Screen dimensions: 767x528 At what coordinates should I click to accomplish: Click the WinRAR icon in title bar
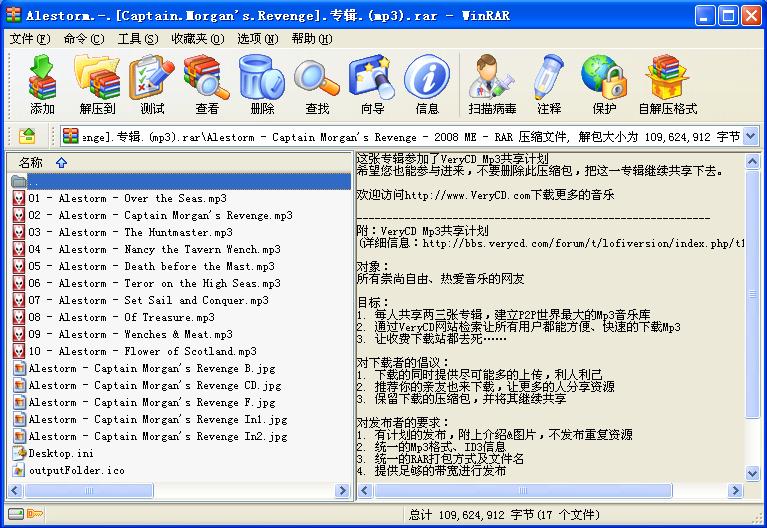[13, 15]
